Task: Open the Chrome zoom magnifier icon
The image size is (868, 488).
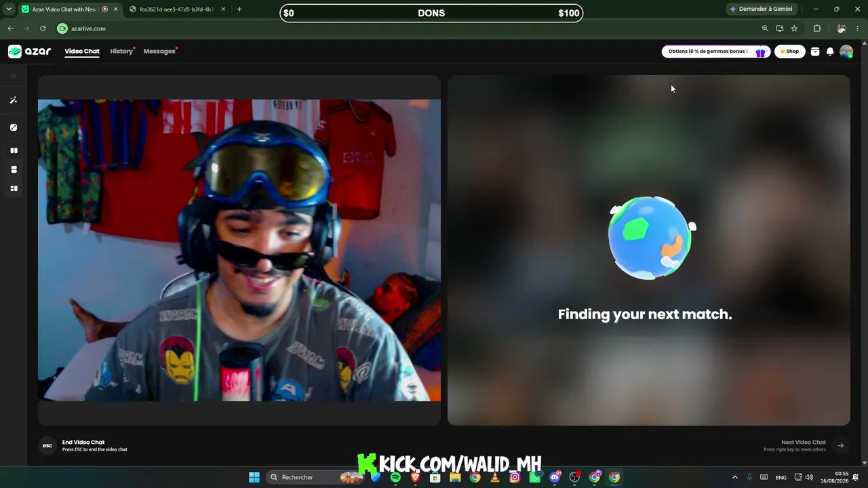Action: 765,28
